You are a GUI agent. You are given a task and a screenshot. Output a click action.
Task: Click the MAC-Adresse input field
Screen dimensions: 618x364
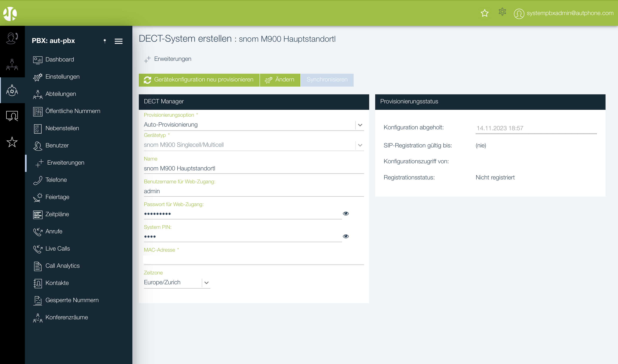point(253,260)
